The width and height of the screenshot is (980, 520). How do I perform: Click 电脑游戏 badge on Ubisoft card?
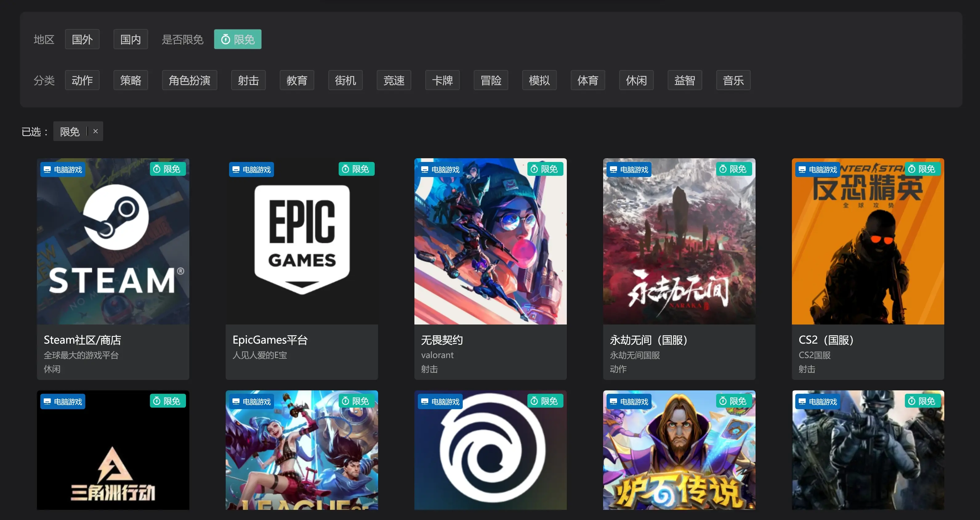pos(440,401)
